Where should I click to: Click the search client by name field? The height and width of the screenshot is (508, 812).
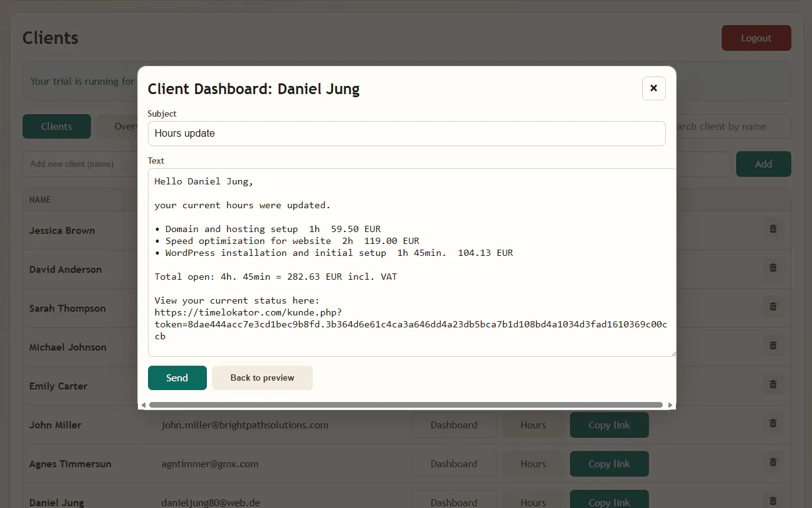click(x=733, y=127)
